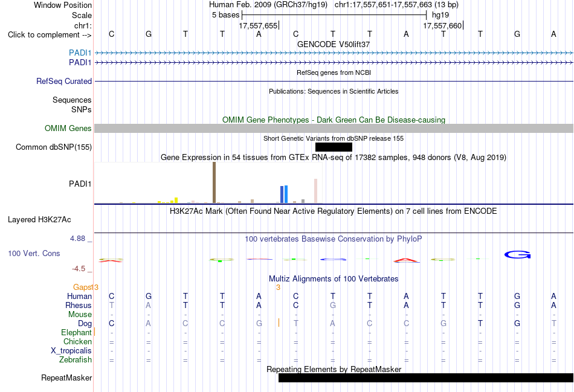Click Publications: Sequences in Scientific Articles title
This screenshot has height=392, width=574.
point(334,91)
